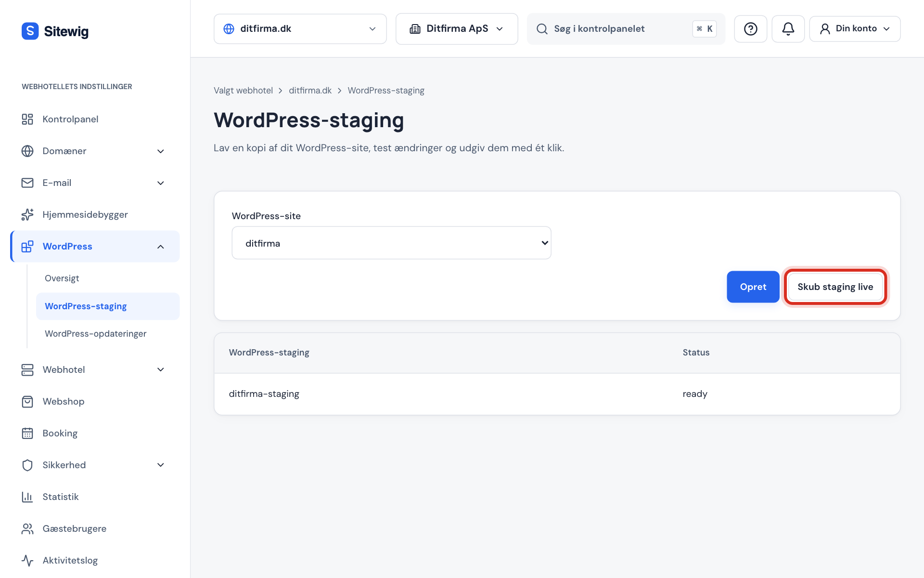The height and width of the screenshot is (578, 924).
Task: Open notifications bell icon
Action: 788,29
